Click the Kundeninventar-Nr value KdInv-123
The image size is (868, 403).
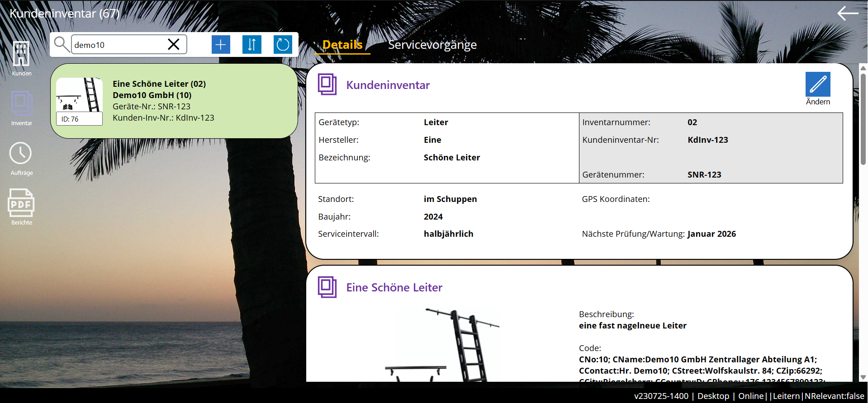click(708, 140)
